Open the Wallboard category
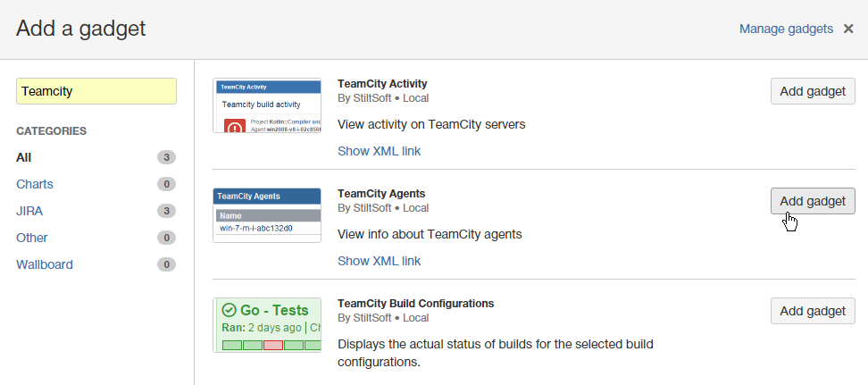 point(45,264)
